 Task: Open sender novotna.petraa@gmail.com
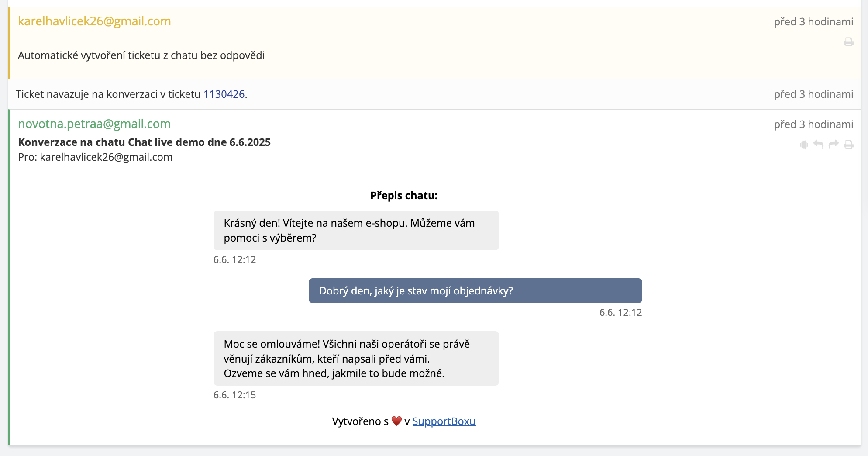coord(94,124)
